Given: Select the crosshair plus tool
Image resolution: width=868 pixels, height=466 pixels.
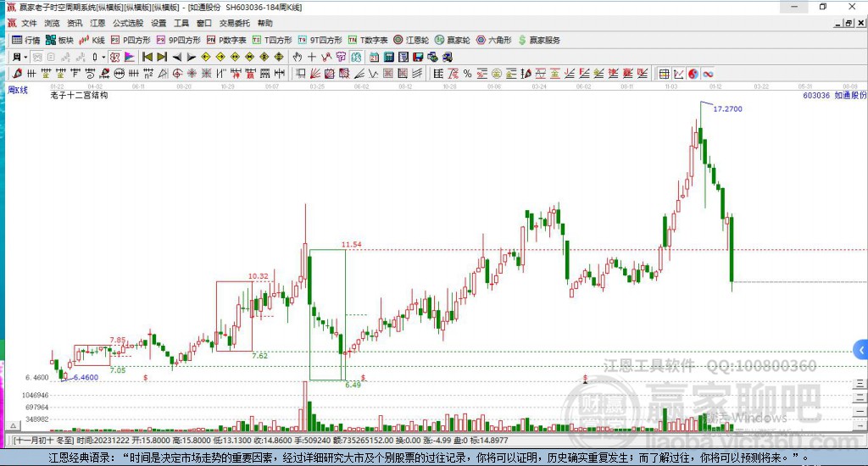Looking at the screenshot, I should click(x=312, y=57).
